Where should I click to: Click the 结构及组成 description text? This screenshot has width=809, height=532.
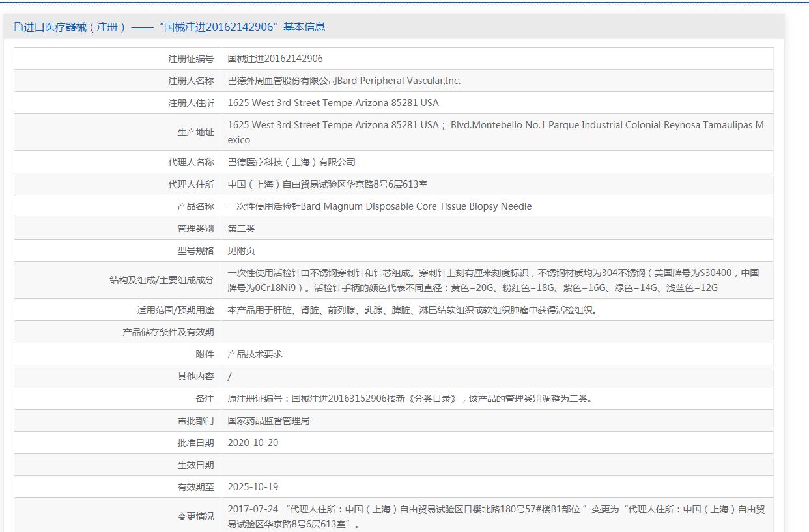492,280
